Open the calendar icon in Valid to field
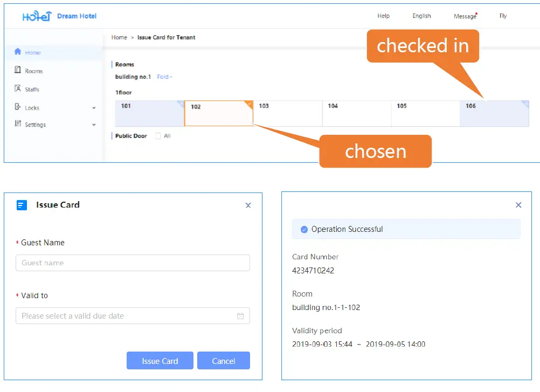Screen dimensions: 540x392 click(240, 316)
